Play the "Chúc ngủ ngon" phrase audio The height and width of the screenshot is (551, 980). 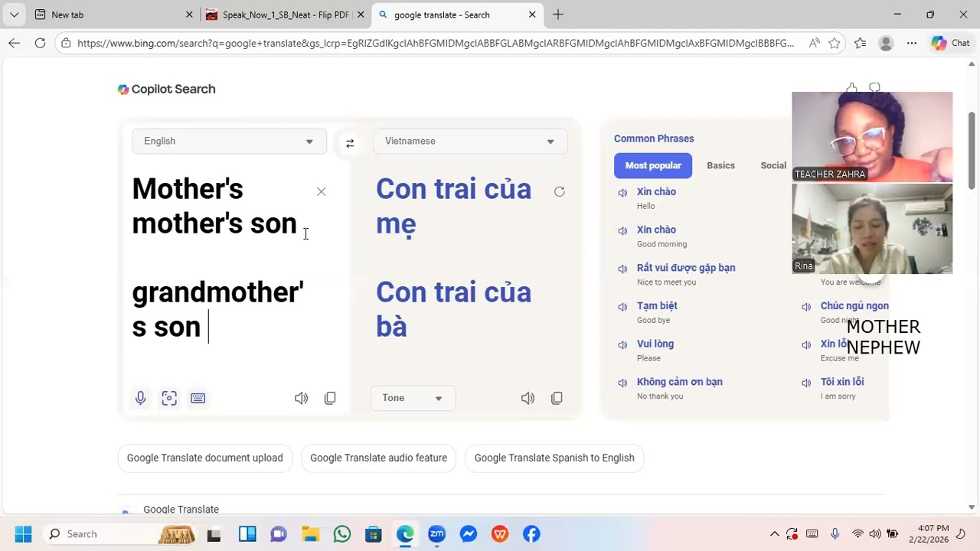[x=806, y=307]
